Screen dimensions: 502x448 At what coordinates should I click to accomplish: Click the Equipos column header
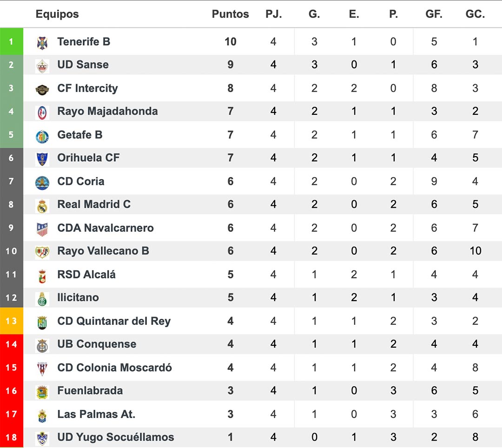[x=57, y=14]
